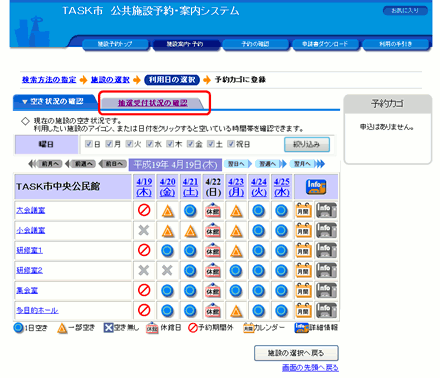This screenshot has width=440, height=378.
Task: Click the 絞り込み filter button
Action: [x=307, y=144]
